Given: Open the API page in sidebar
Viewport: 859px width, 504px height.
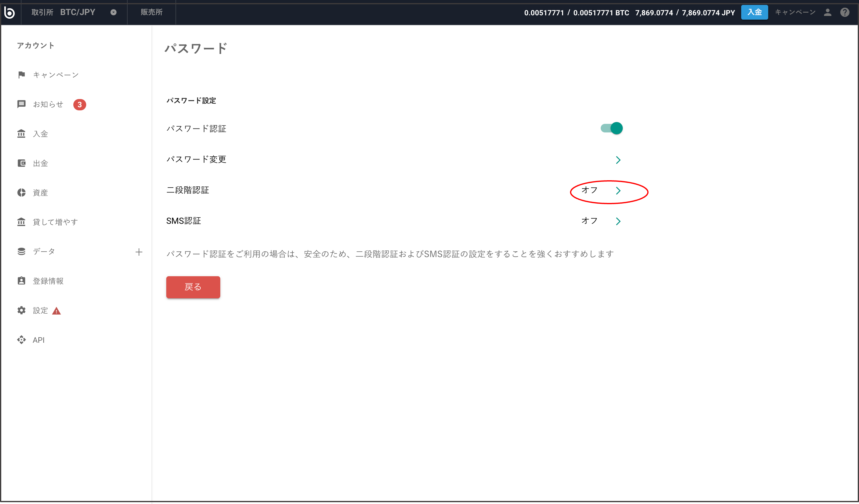Looking at the screenshot, I should [39, 340].
